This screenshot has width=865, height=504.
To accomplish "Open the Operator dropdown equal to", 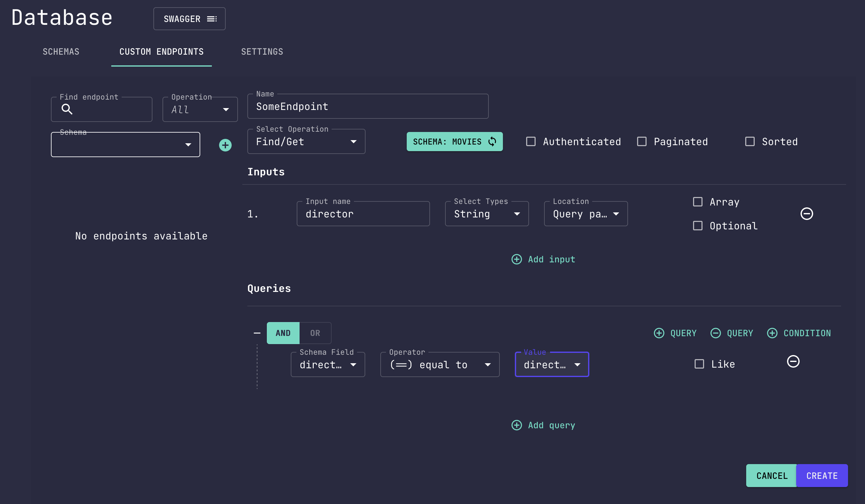I will coord(440,365).
